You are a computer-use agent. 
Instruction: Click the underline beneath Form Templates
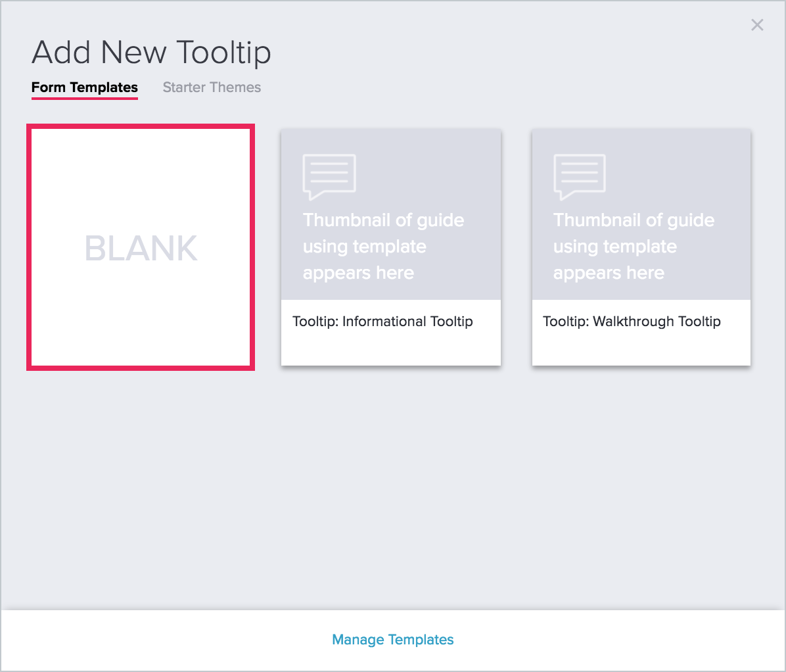pos(84,99)
